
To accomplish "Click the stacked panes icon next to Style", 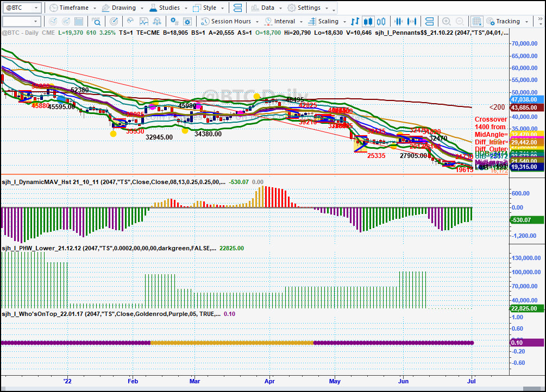I will coord(237,8).
